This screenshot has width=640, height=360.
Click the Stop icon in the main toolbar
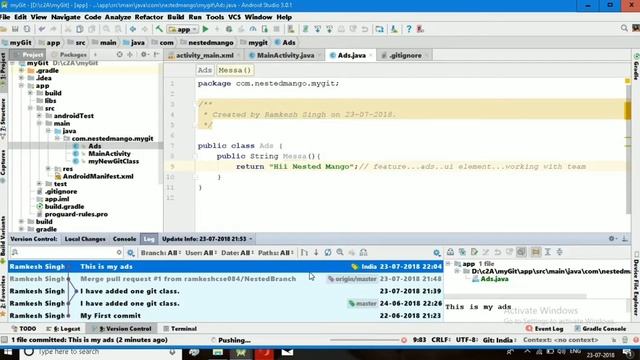click(277, 29)
